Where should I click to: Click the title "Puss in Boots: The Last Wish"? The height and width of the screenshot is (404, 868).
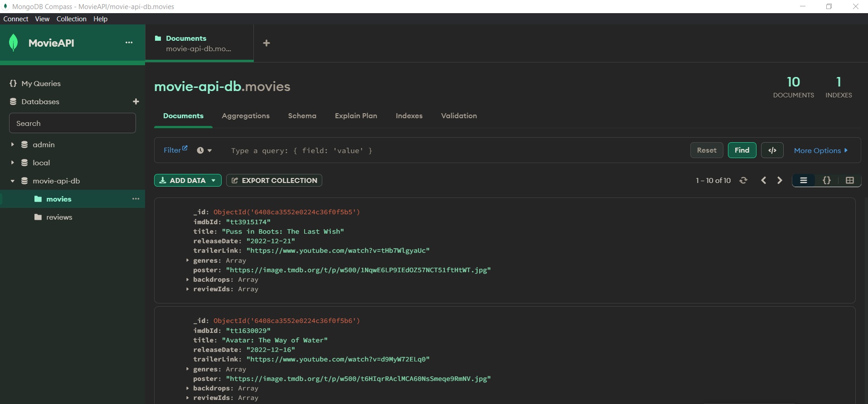[x=283, y=231]
